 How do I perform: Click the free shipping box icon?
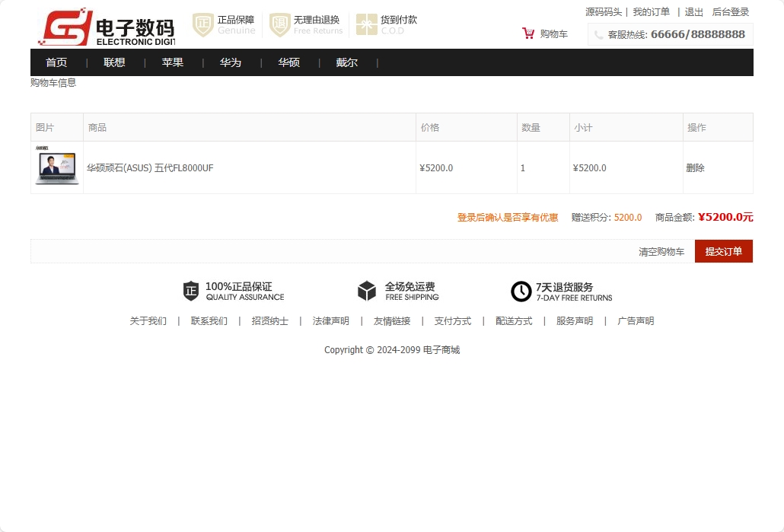[367, 291]
